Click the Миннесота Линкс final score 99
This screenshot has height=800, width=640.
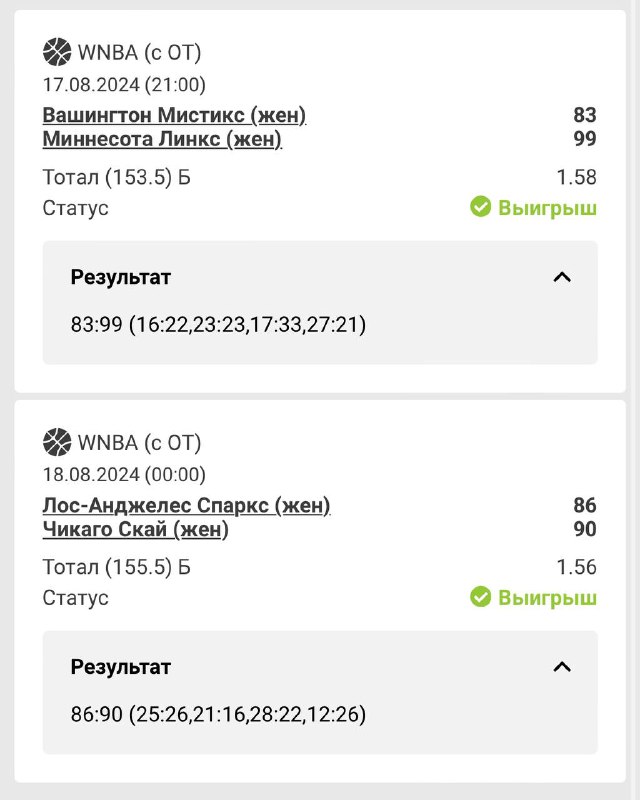pyautogui.click(x=585, y=139)
